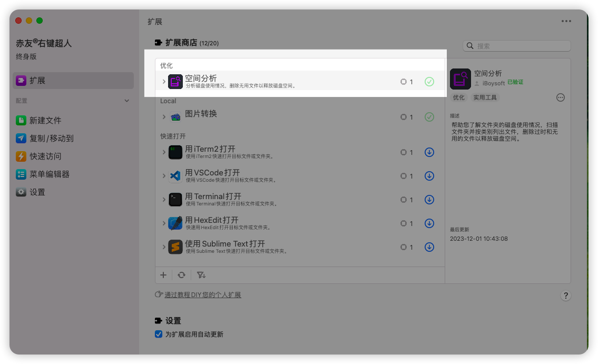Open the ellipsis menu in detail panel
Viewport: 598px width, 364px height.
(x=560, y=97)
